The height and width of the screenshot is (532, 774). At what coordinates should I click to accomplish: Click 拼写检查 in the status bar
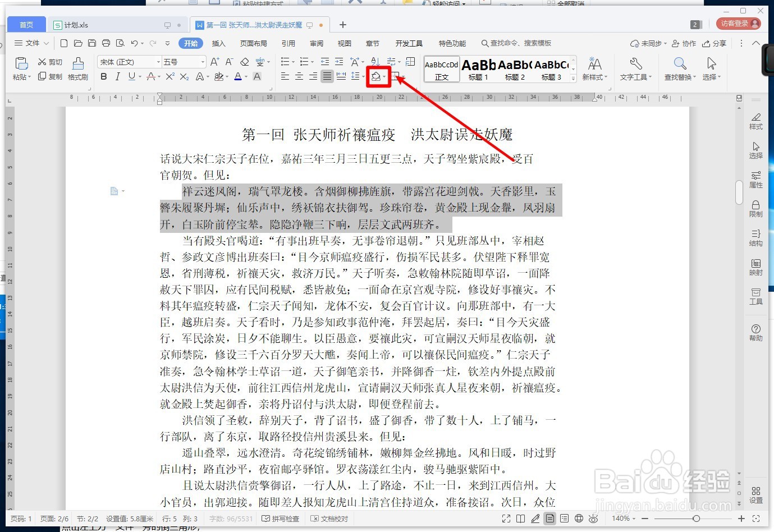point(281,519)
